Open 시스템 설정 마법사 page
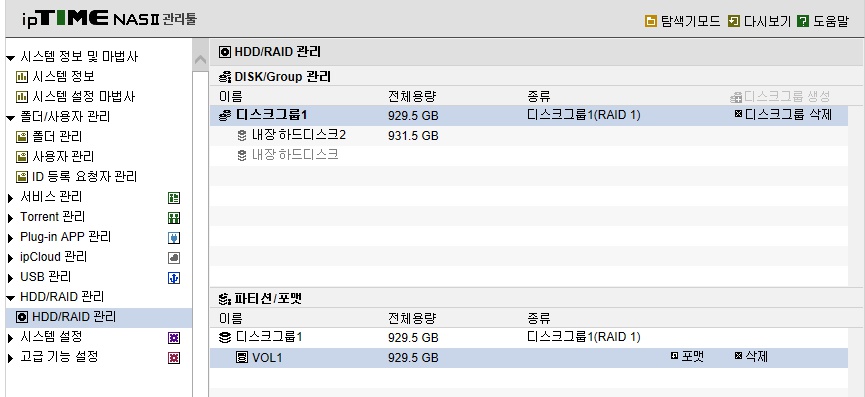This screenshot has height=397, width=865. 83,96
